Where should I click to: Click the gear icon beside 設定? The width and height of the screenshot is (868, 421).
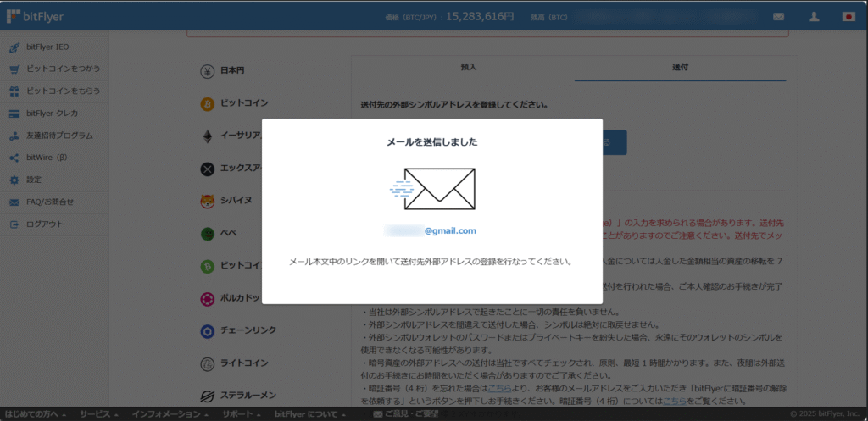15,180
